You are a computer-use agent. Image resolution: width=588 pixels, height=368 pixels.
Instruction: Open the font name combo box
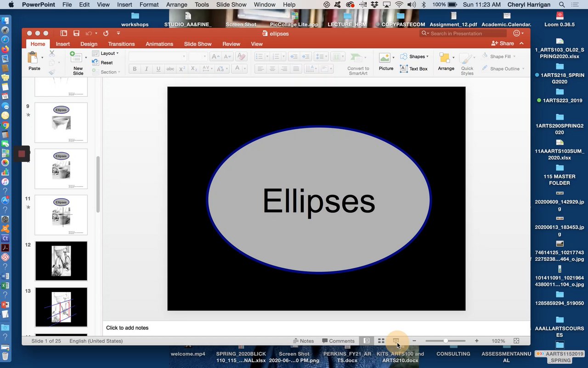coord(158,57)
